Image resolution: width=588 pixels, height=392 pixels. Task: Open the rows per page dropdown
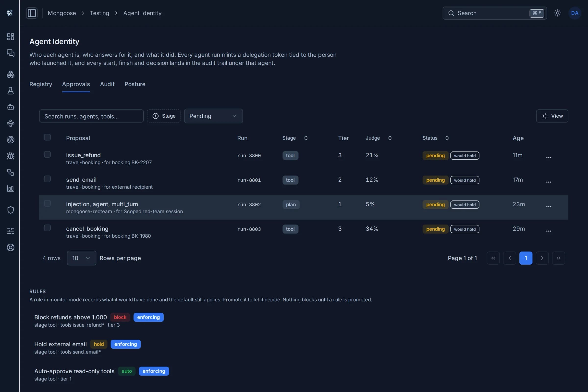point(82,258)
